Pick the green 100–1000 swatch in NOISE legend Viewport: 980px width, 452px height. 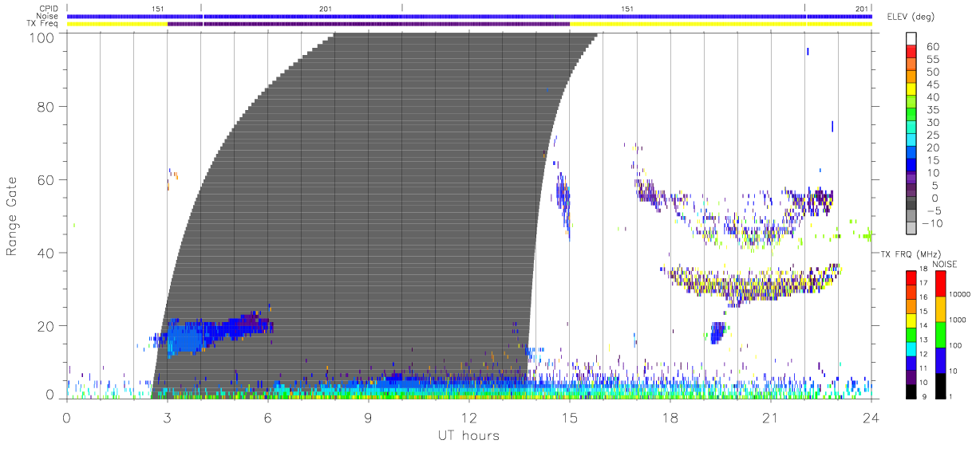click(x=940, y=334)
